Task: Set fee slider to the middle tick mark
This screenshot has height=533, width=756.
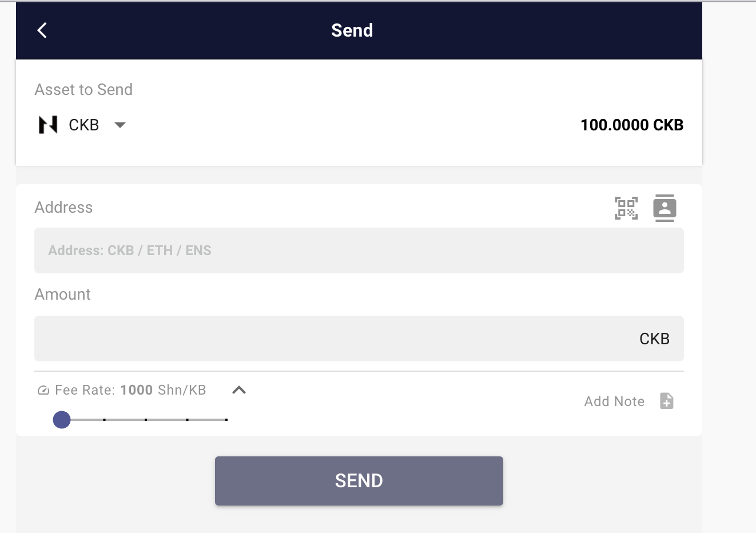Action: pyautogui.click(x=146, y=420)
